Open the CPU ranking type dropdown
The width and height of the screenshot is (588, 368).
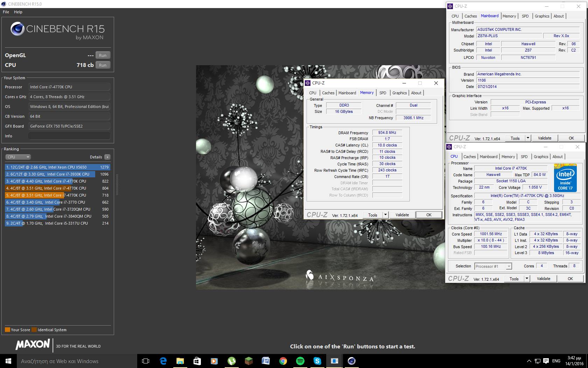18,157
